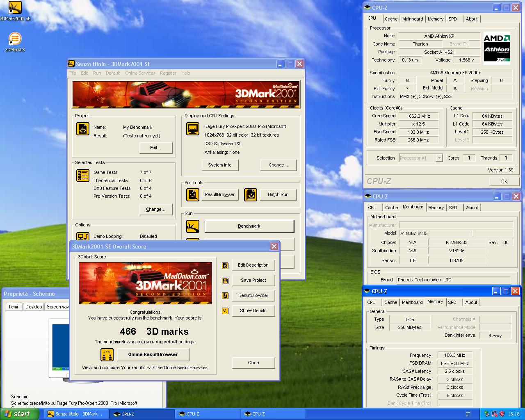
Task: Click the 3DMark2001 SE title bar icon
Action: tap(71, 64)
